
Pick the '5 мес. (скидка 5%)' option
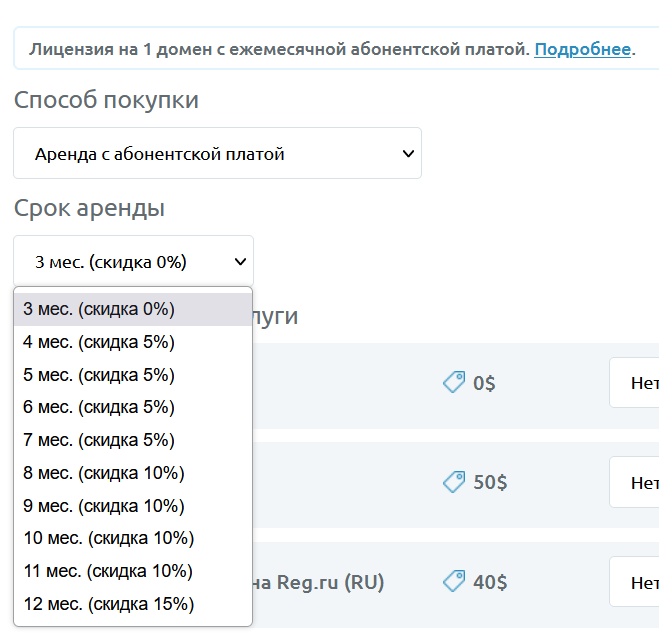99,375
